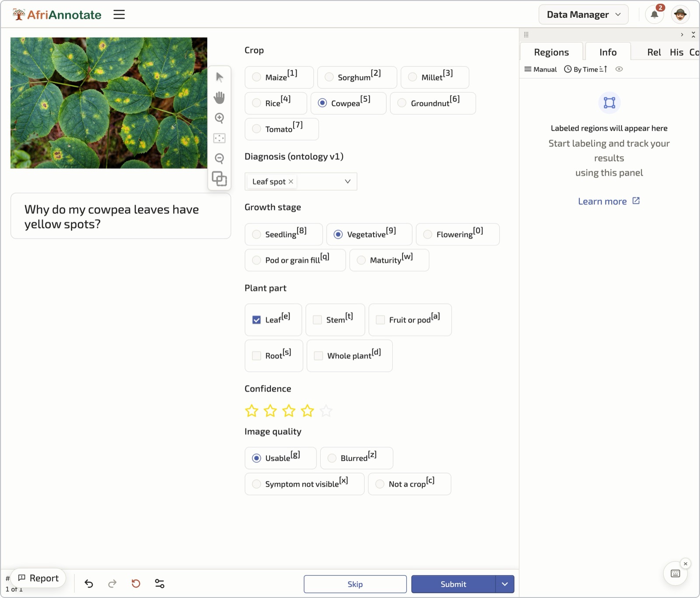Open the Submit options arrow
The image size is (700, 598).
coord(505,584)
